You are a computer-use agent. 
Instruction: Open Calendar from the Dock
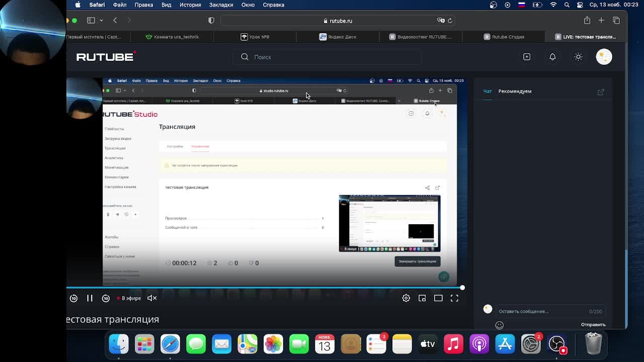tap(325, 344)
